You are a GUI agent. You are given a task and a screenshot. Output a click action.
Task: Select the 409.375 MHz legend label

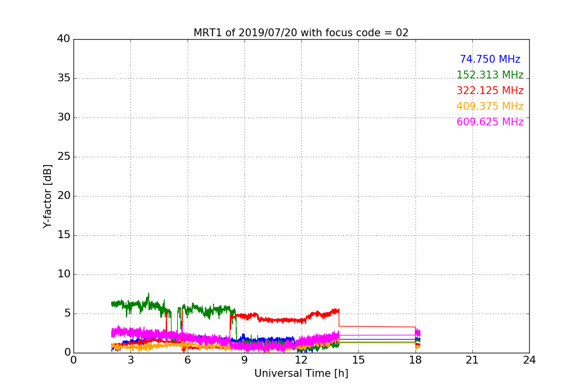click(490, 106)
